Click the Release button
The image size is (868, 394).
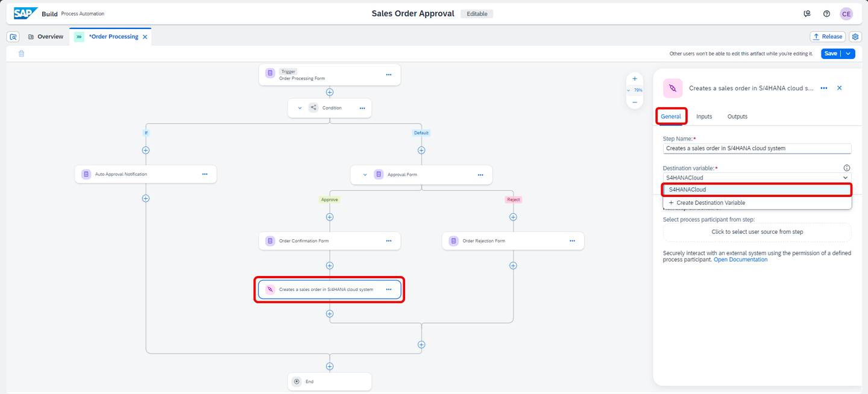click(x=827, y=37)
